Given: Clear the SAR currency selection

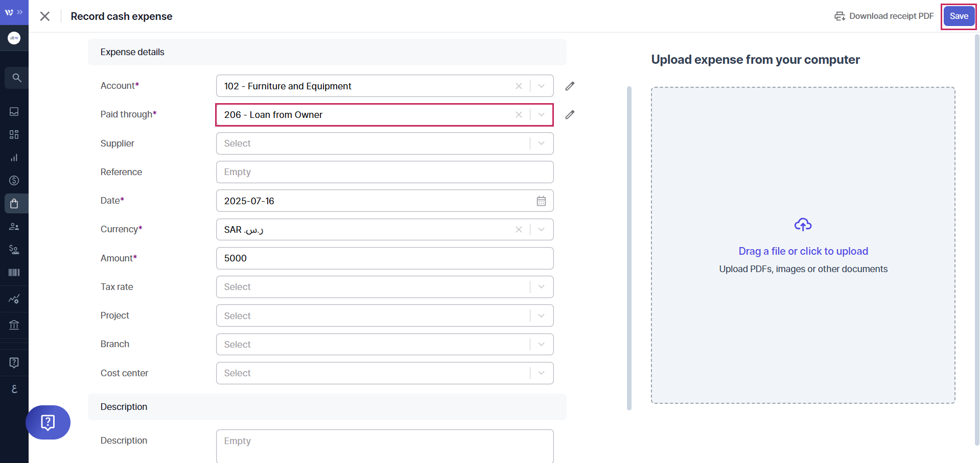Looking at the screenshot, I should pyautogui.click(x=519, y=230).
